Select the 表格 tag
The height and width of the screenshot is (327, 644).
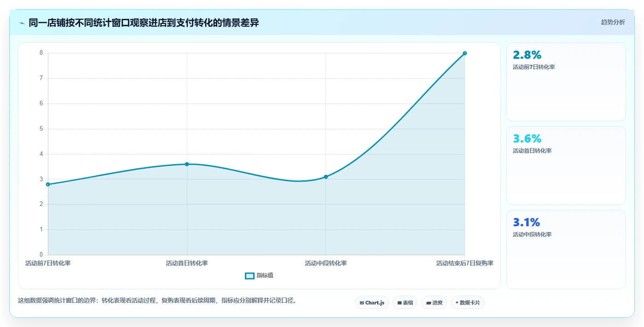pyautogui.click(x=405, y=303)
